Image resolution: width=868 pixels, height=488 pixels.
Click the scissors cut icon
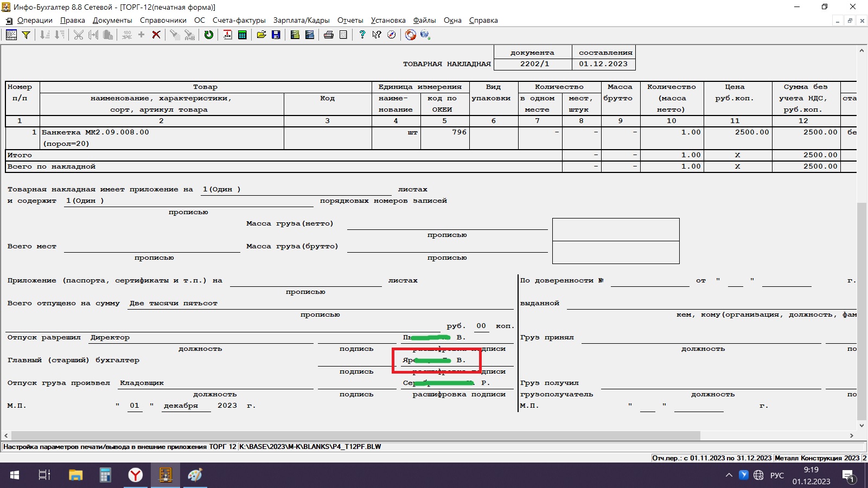pos(79,35)
